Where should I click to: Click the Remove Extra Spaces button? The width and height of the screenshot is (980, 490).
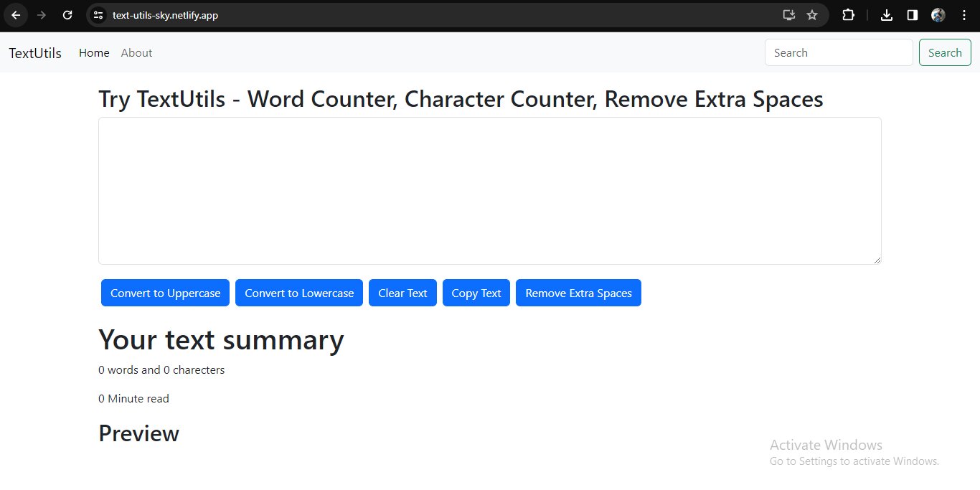578,293
